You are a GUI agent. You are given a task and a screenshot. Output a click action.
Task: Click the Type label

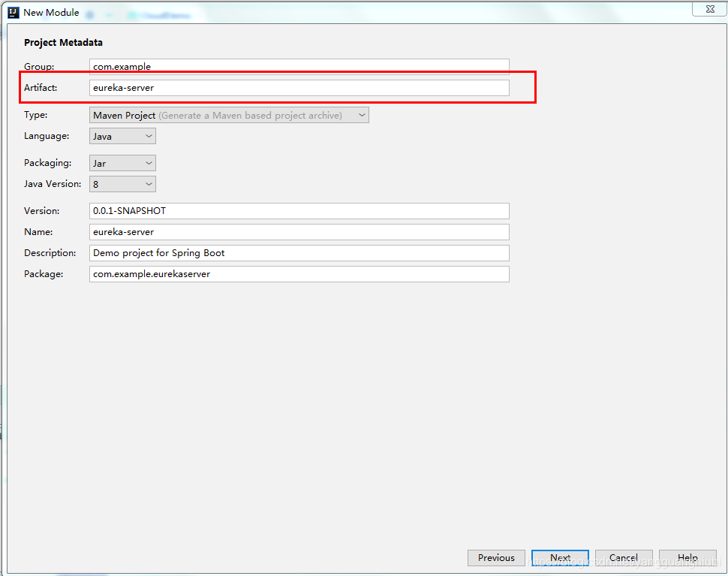(36, 115)
